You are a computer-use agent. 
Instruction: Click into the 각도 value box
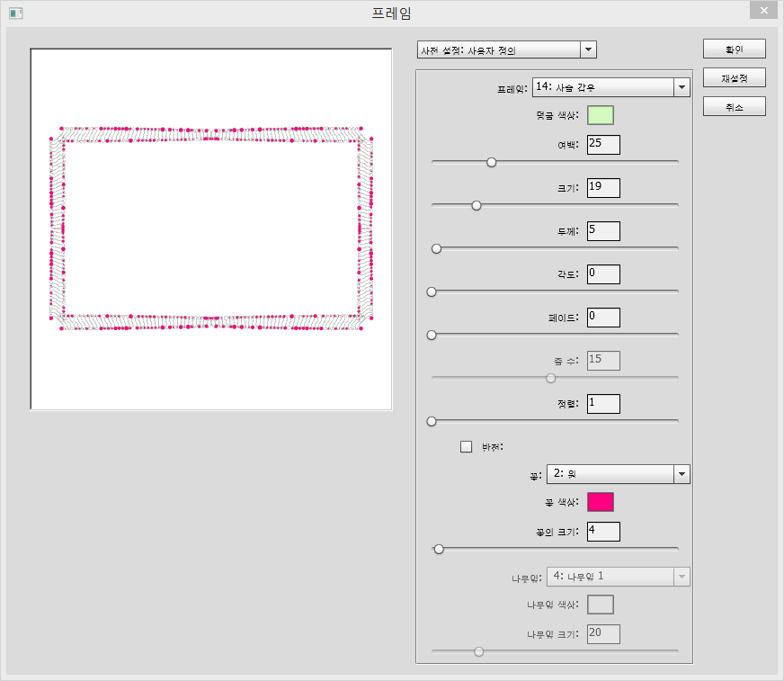click(603, 273)
